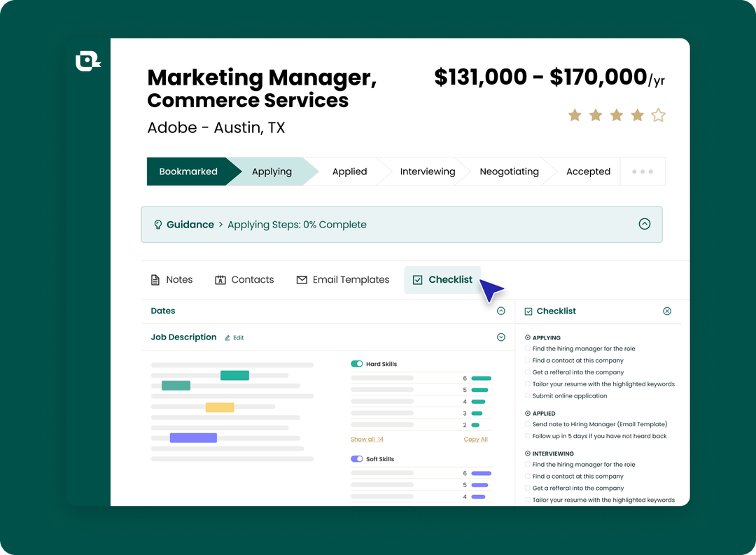Image resolution: width=756 pixels, height=555 pixels.
Task: Click the Show all 14 link
Action: [367, 439]
